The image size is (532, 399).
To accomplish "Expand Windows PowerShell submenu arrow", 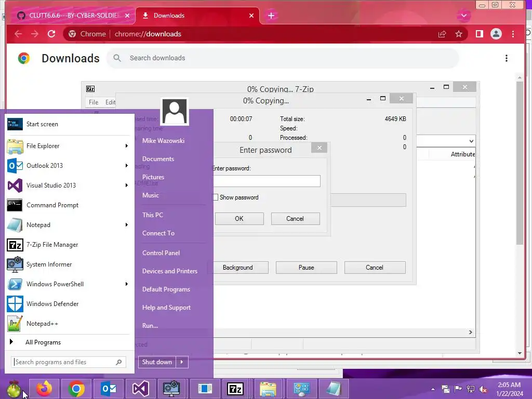I will coord(127,284).
